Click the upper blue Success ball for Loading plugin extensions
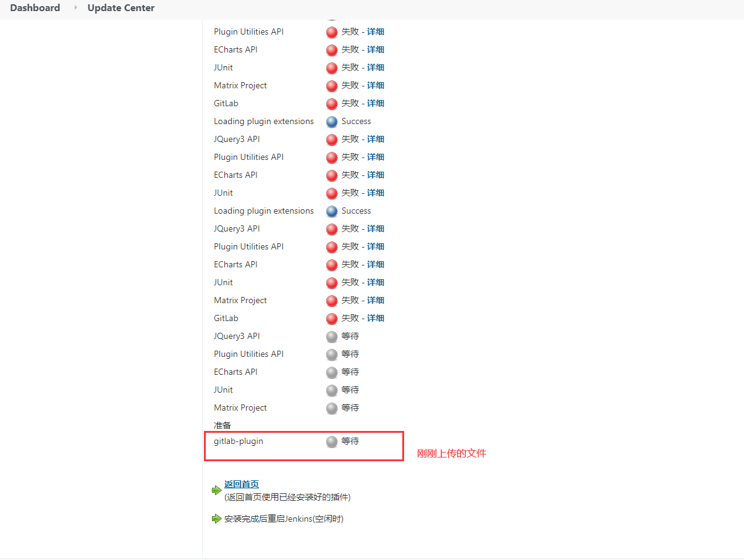 click(x=332, y=122)
